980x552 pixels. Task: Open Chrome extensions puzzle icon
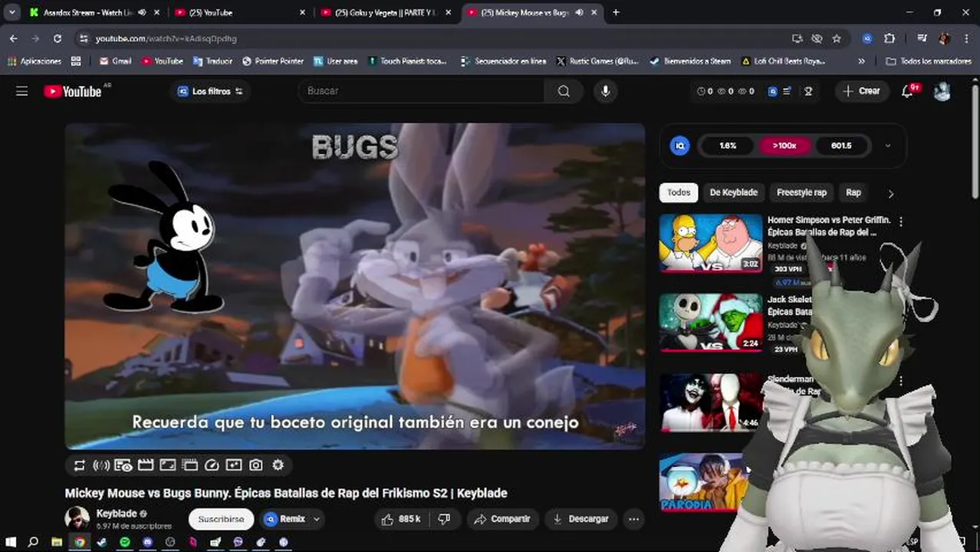click(890, 38)
